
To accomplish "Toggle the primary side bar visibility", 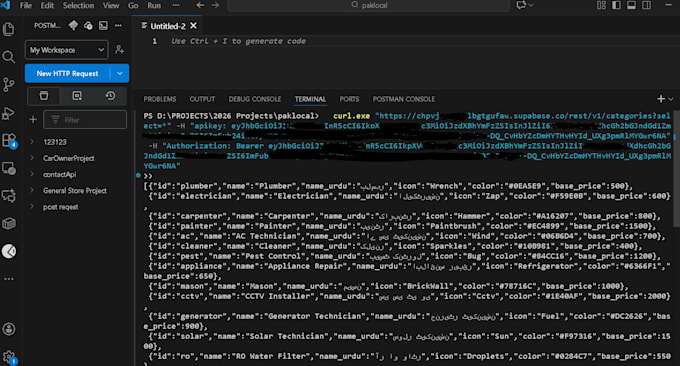I will 616,5.
